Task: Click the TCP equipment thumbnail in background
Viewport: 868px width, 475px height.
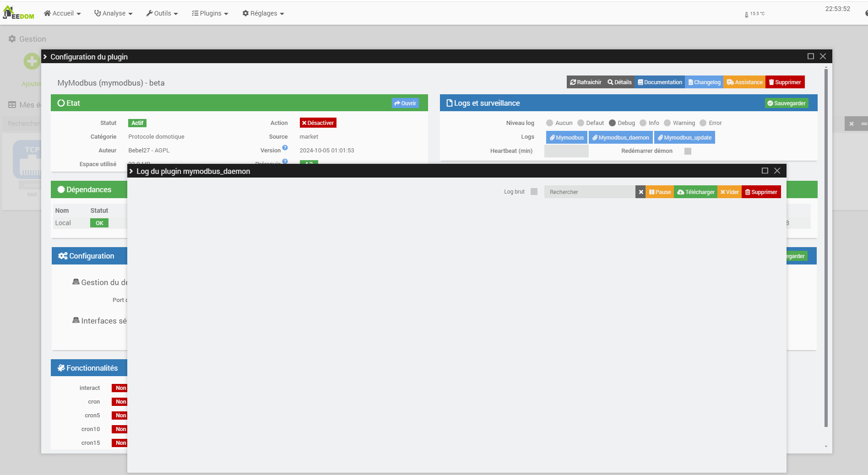Action: 27,159
